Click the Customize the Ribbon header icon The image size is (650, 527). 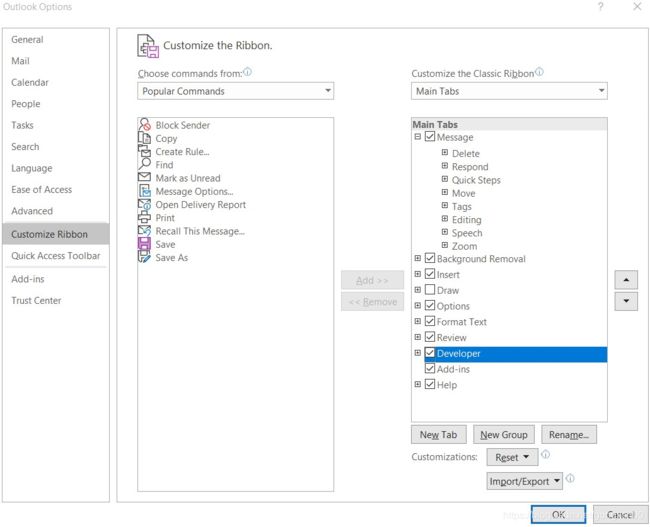148,46
